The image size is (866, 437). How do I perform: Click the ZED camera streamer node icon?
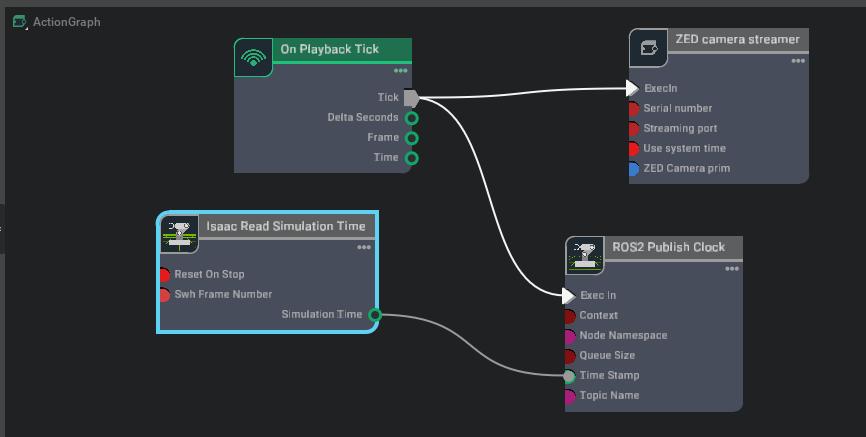[648, 48]
